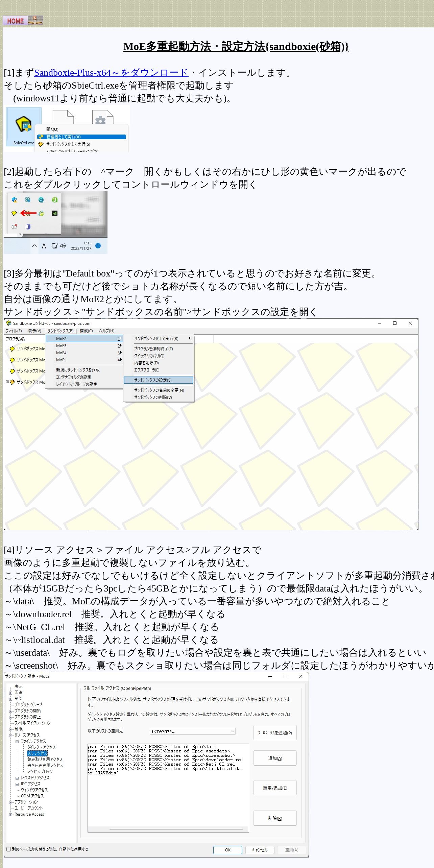
Task: Select クイック リカバリ(Q)
Action: (x=149, y=356)
